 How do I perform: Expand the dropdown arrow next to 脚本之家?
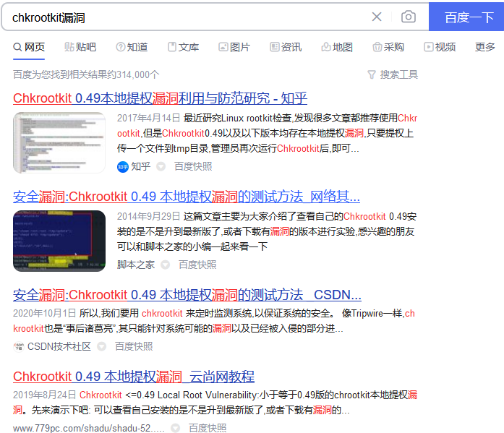tap(165, 265)
